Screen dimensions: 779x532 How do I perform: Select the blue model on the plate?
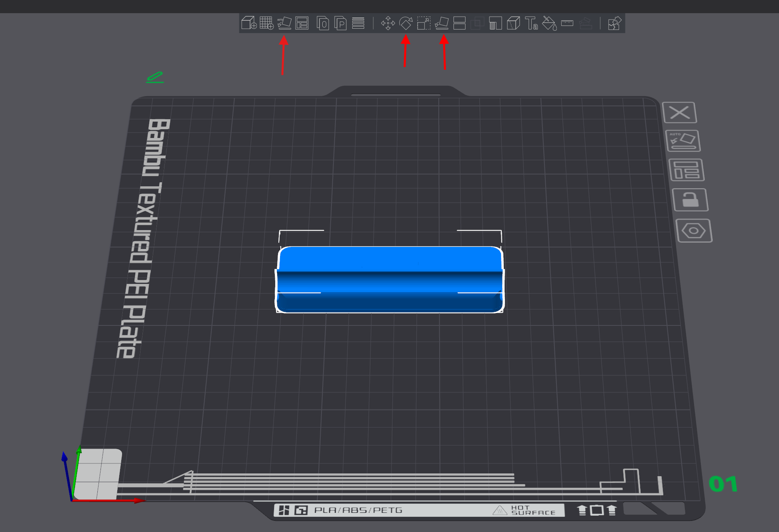pyautogui.click(x=390, y=280)
